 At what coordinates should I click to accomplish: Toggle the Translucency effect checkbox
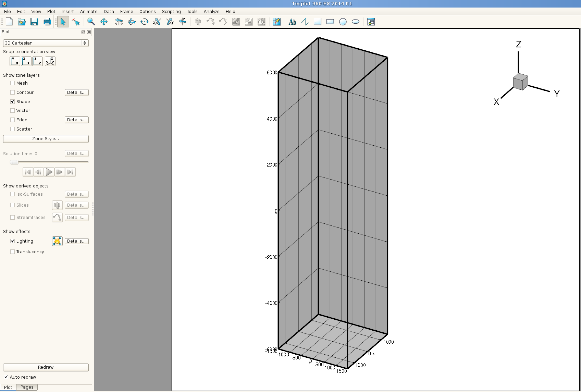tap(13, 252)
